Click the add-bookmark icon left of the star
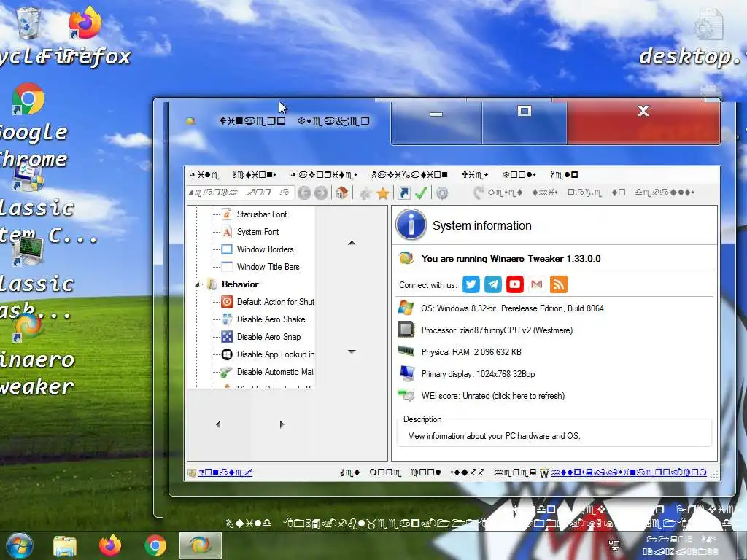 (x=365, y=192)
